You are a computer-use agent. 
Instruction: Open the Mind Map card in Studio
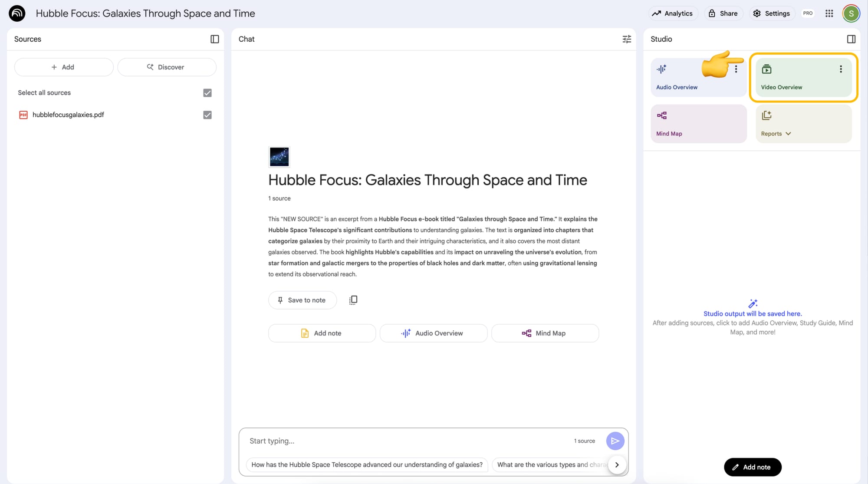(699, 124)
